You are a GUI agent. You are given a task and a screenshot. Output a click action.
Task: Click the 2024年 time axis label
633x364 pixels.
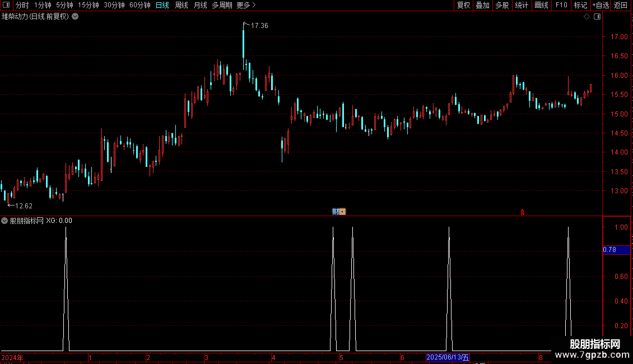pyautogui.click(x=12, y=357)
